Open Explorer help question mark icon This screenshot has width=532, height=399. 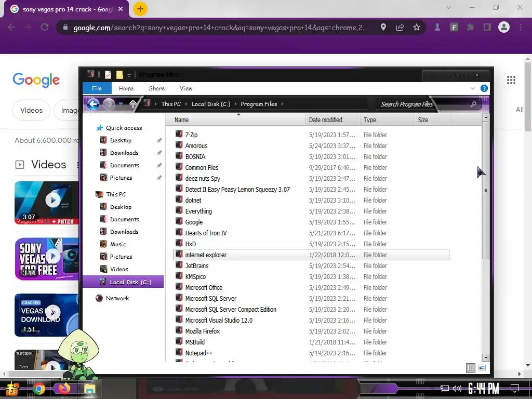click(x=484, y=88)
